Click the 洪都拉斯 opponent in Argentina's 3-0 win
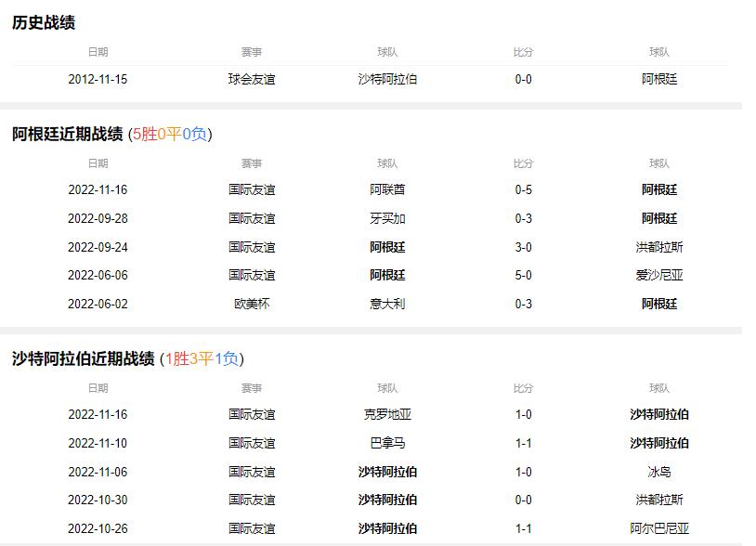Screen dimensions: 756x546 pos(658,246)
